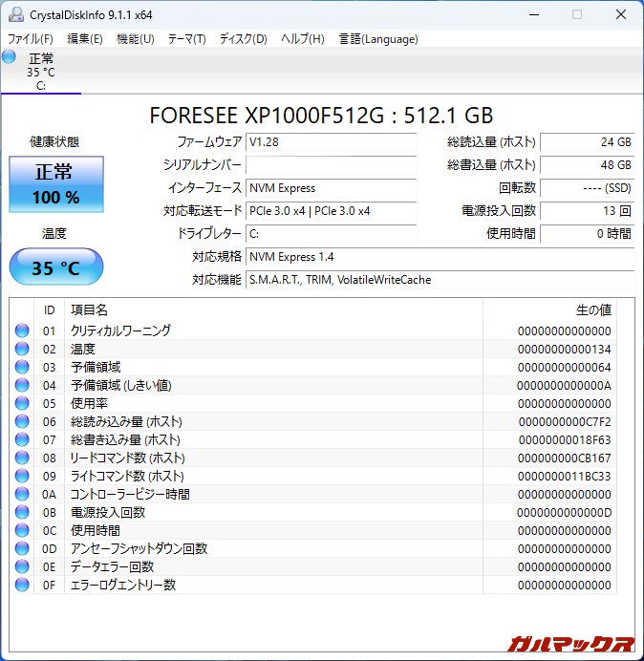
Task: Click status orb beside エラーログエントリー数 row
Action: point(22,586)
